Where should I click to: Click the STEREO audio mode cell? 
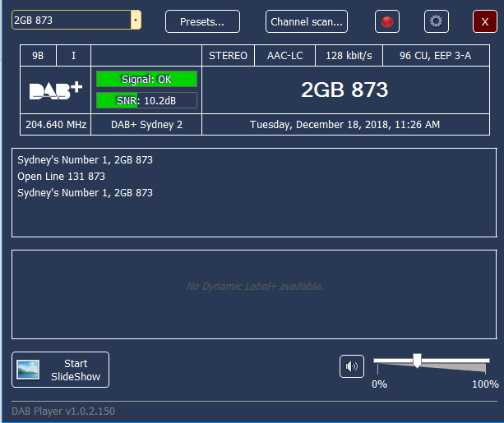pyautogui.click(x=228, y=56)
